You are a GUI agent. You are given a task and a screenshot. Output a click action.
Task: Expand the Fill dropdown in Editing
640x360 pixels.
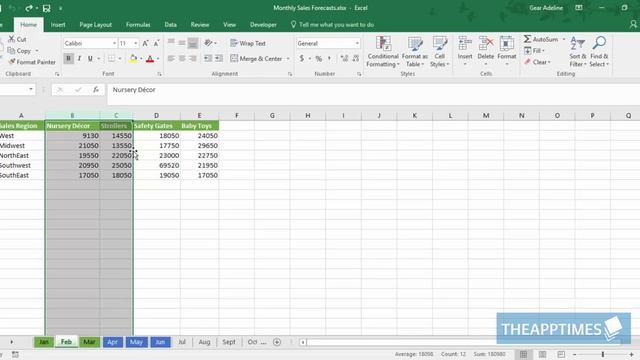coord(543,51)
